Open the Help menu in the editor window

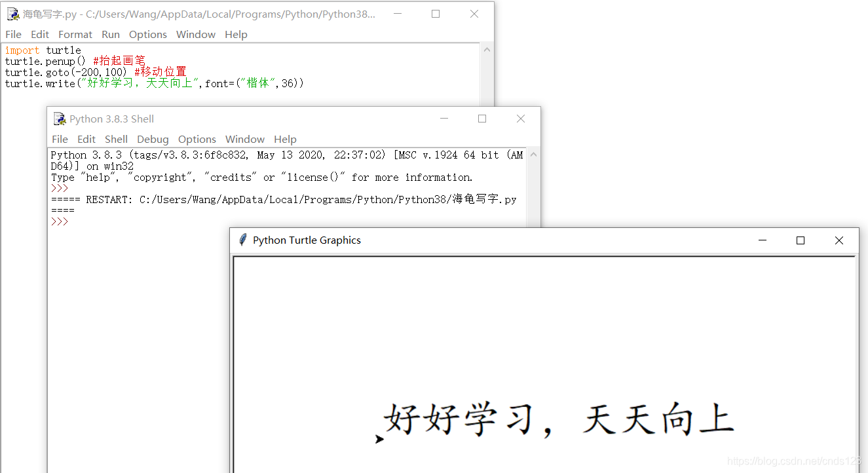click(236, 34)
